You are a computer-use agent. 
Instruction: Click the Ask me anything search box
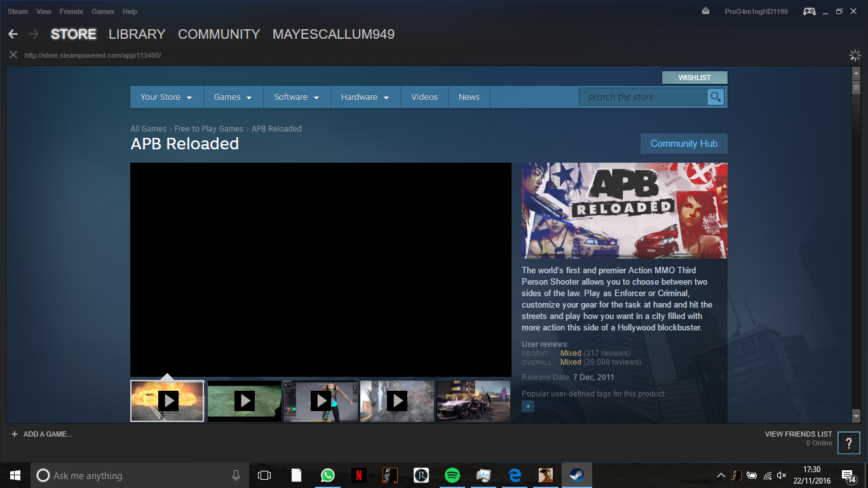tap(139, 475)
